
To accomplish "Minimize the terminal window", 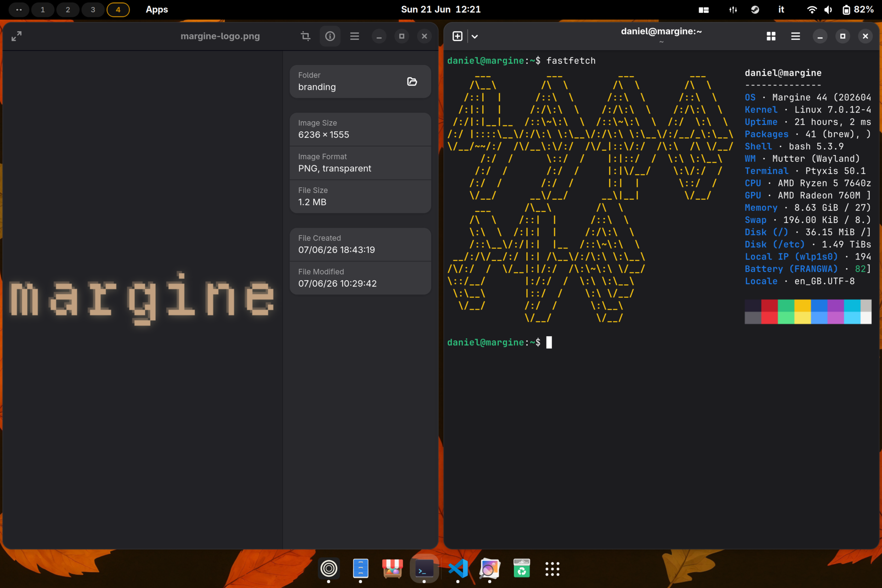I will click(820, 36).
